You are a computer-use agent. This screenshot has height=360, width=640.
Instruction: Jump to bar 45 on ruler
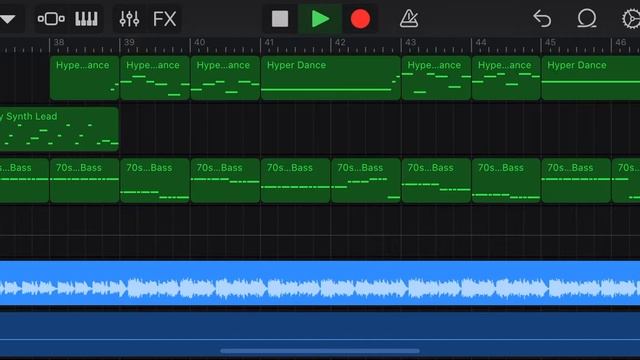(551, 42)
